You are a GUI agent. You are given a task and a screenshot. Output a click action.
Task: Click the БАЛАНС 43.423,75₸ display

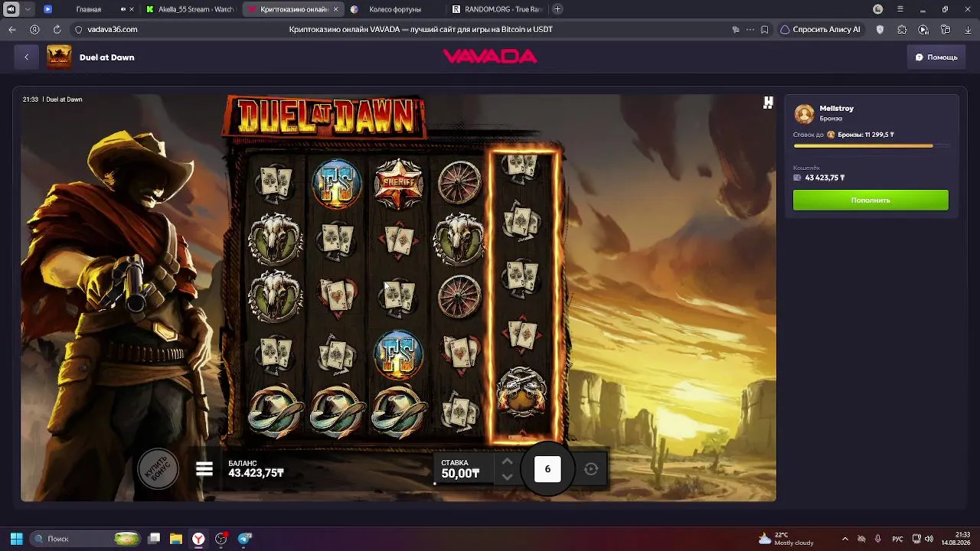click(256, 469)
